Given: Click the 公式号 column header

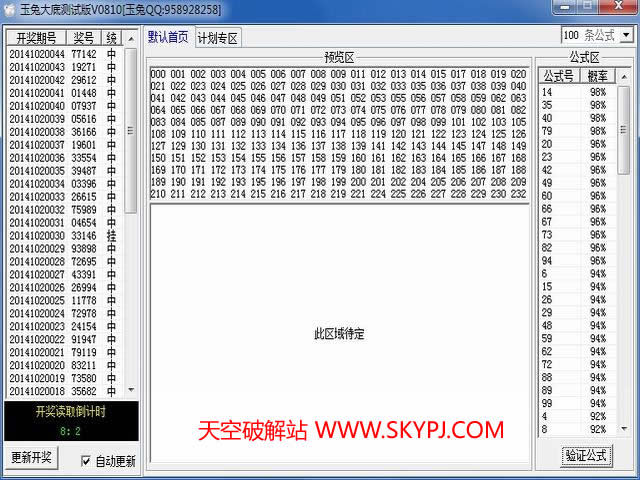Looking at the screenshot, I should 558,76.
